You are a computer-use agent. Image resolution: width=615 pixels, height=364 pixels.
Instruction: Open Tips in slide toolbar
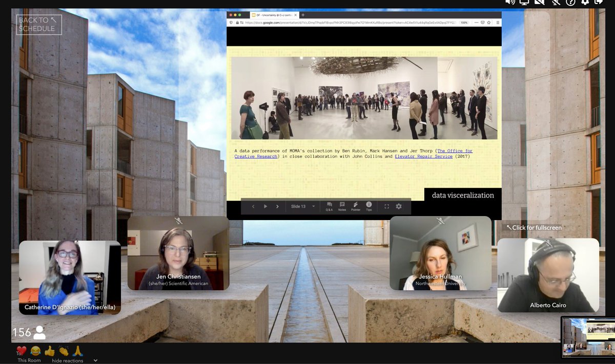coord(369,206)
